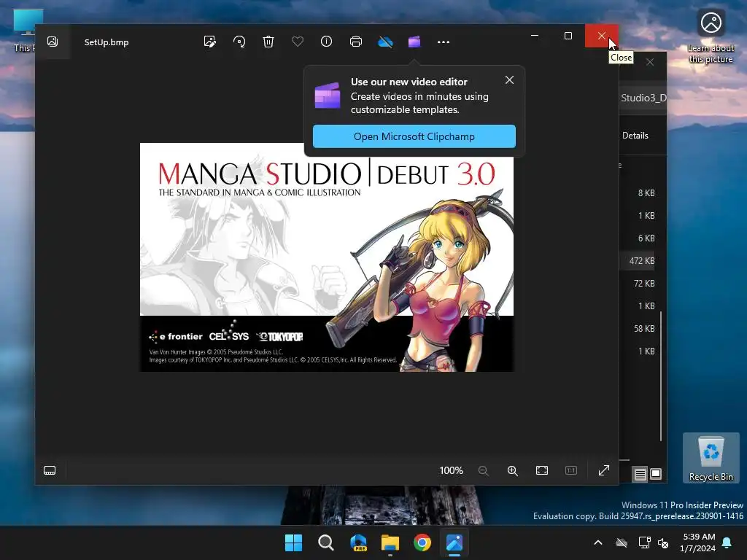The height and width of the screenshot is (560, 747).
Task: Click Details in the File Explorer window
Action: point(635,136)
